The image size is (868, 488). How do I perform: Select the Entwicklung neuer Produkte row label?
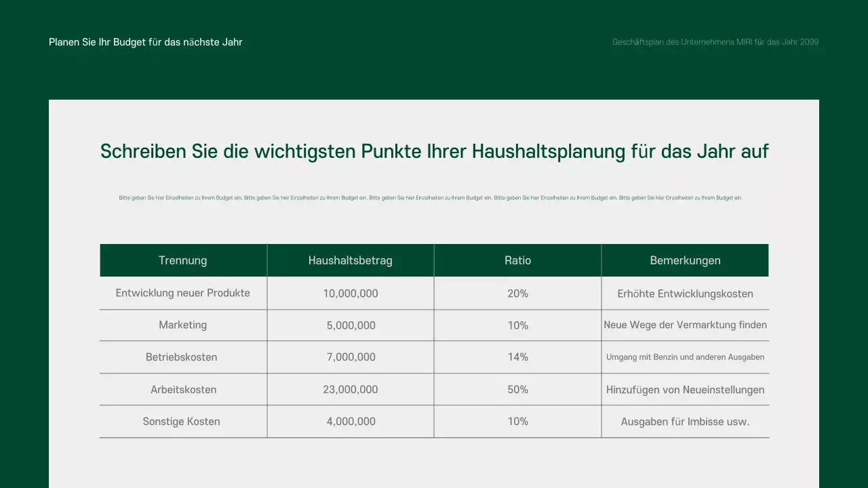point(183,293)
